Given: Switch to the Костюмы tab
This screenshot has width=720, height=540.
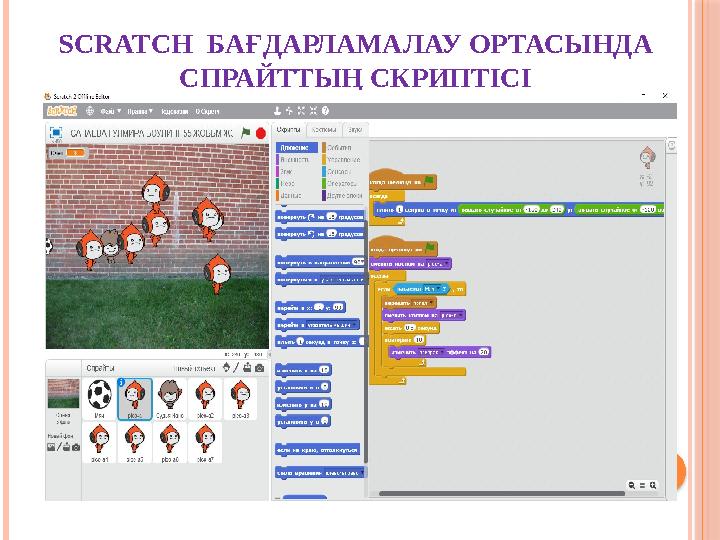Looking at the screenshot, I should coord(324,130).
